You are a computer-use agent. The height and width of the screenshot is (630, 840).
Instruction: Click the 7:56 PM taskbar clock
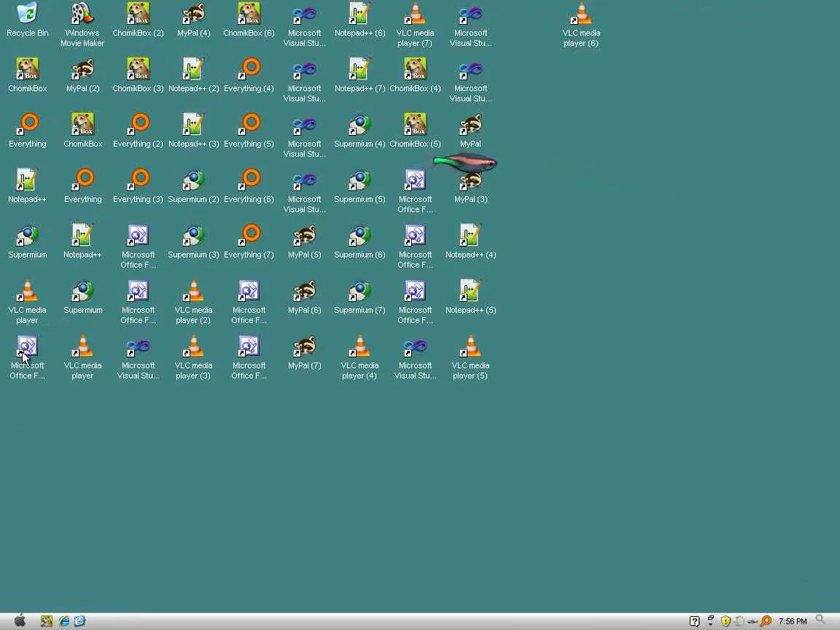click(x=793, y=621)
